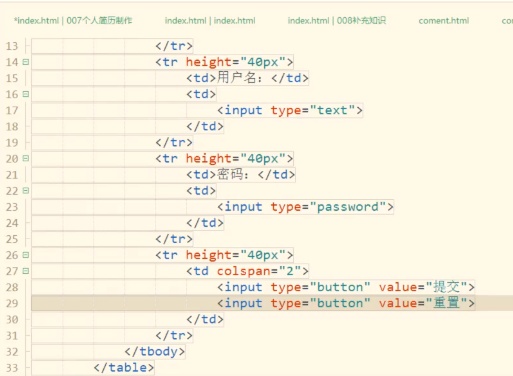Click the opening td tag on line 22
The height and width of the screenshot is (376, 513).
pyautogui.click(x=201, y=191)
